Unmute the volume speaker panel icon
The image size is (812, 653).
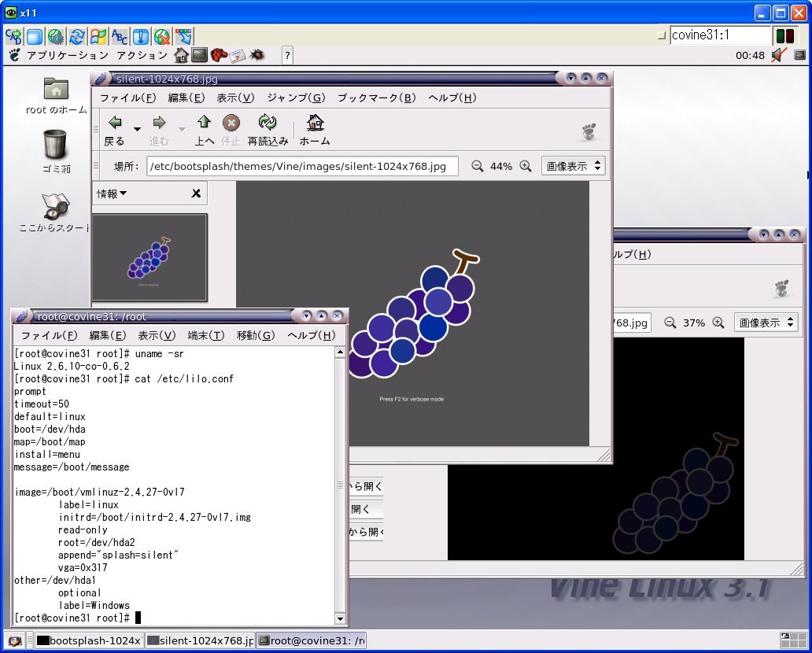(779, 55)
